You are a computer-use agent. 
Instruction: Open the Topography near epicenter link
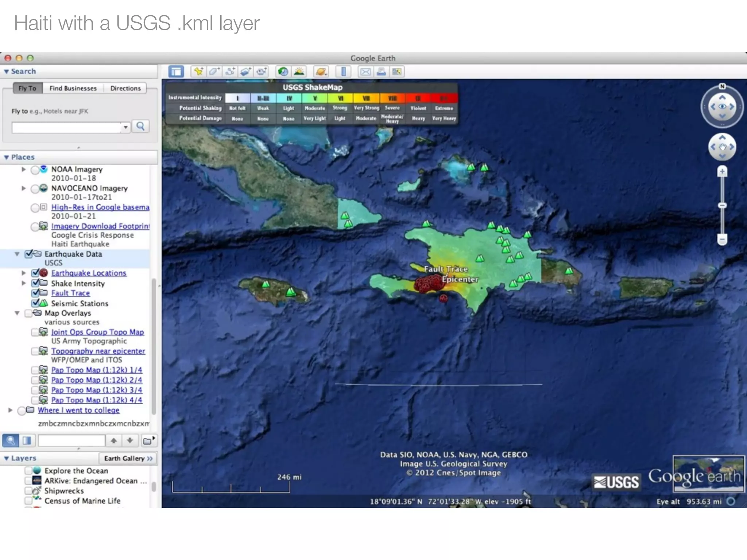tap(98, 351)
